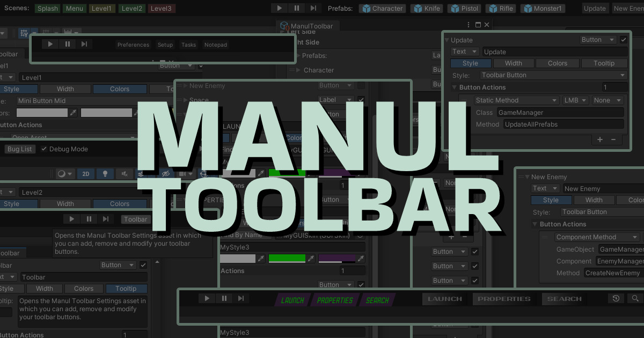Disable the Debug Mode checkbox
The image size is (644, 338).
coord(44,149)
